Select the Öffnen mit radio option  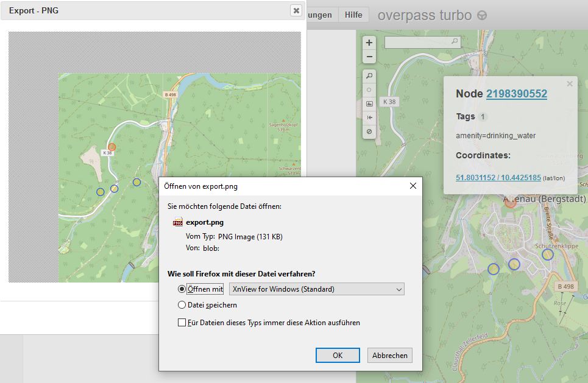182,289
